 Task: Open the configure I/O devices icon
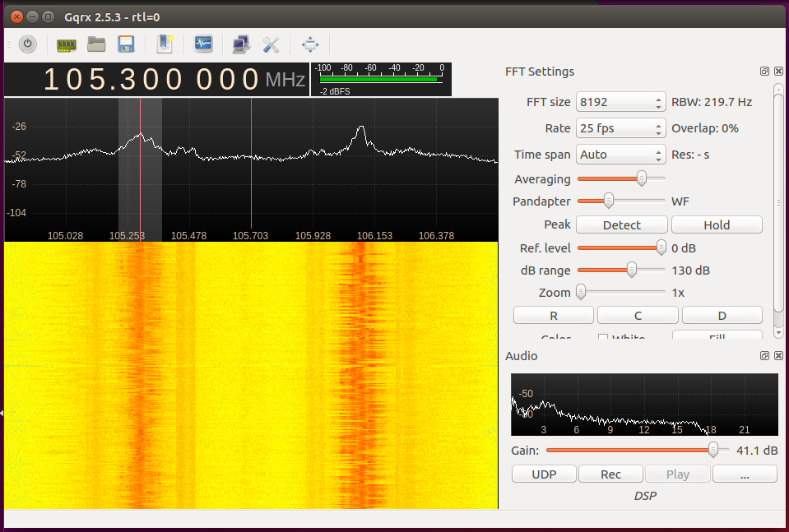pos(67,44)
